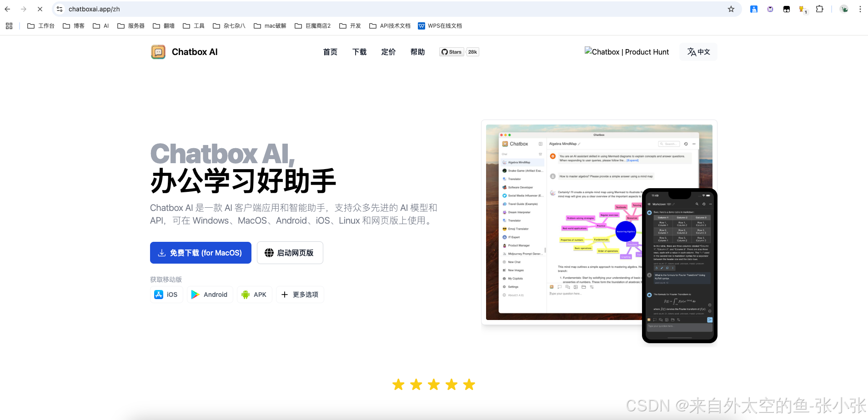
Task: Open the 帮助 help page
Action: [x=417, y=52]
